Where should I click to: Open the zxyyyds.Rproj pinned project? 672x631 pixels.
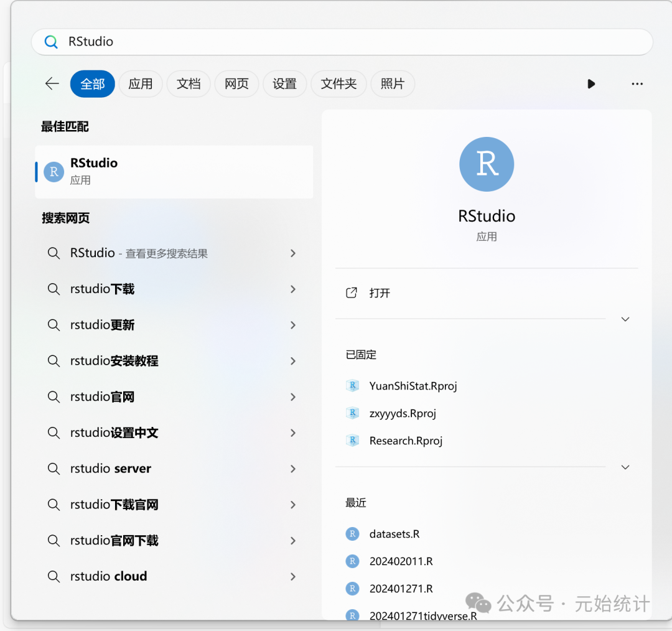pyautogui.click(x=402, y=413)
